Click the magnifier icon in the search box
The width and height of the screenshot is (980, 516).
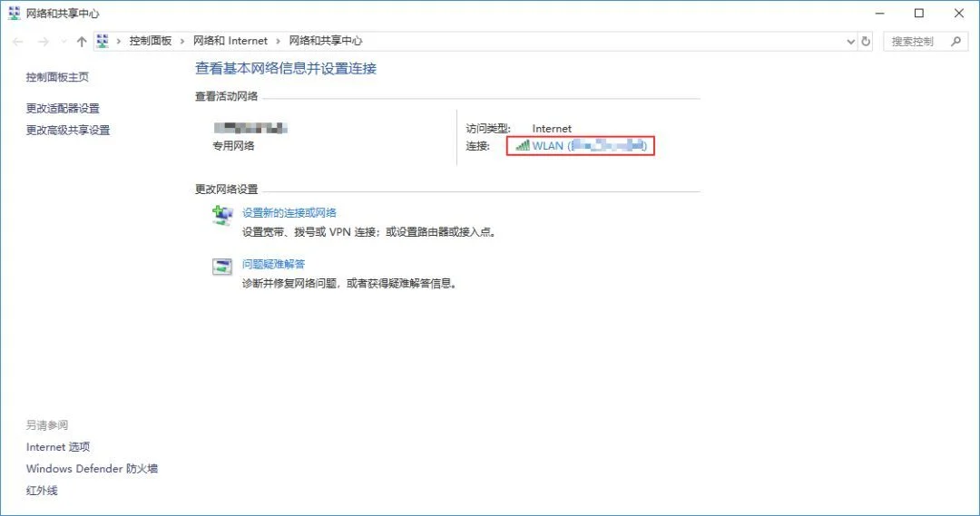[x=955, y=42]
